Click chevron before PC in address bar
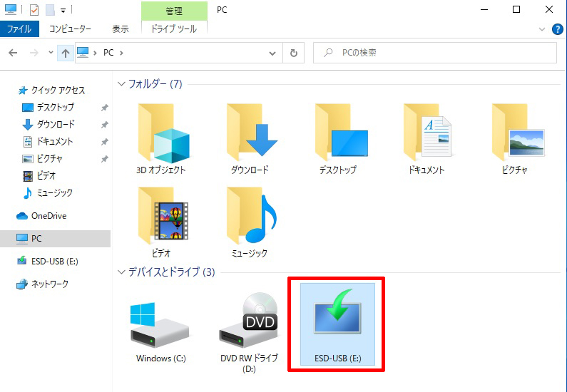567x392 pixels. click(x=95, y=53)
